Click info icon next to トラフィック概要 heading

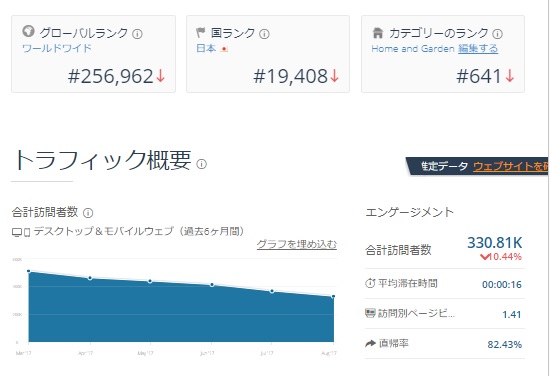[201, 164]
